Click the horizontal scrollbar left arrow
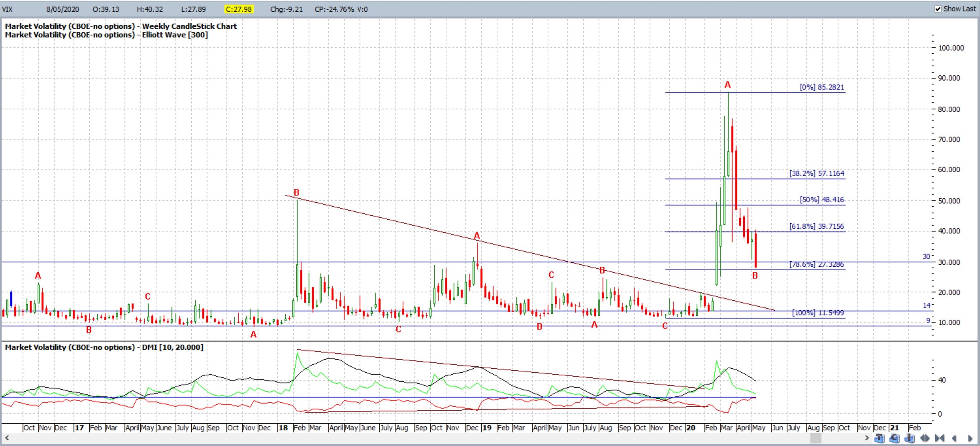The height and width of the screenshot is (446, 980). [7, 438]
